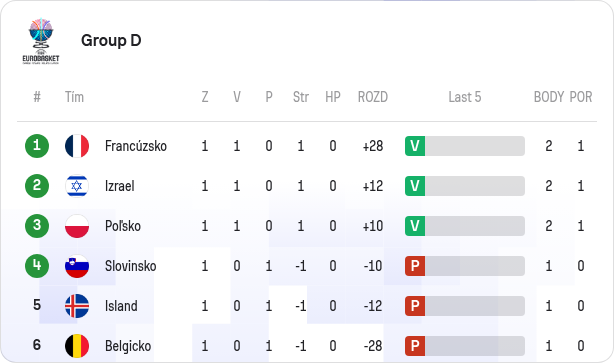614x363 pixels.
Task: Click the green rank 4 badge
Action: 37,266
